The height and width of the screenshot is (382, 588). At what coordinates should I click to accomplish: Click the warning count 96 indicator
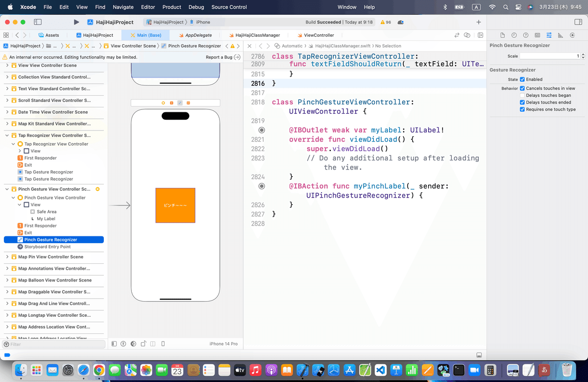[386, 22]
